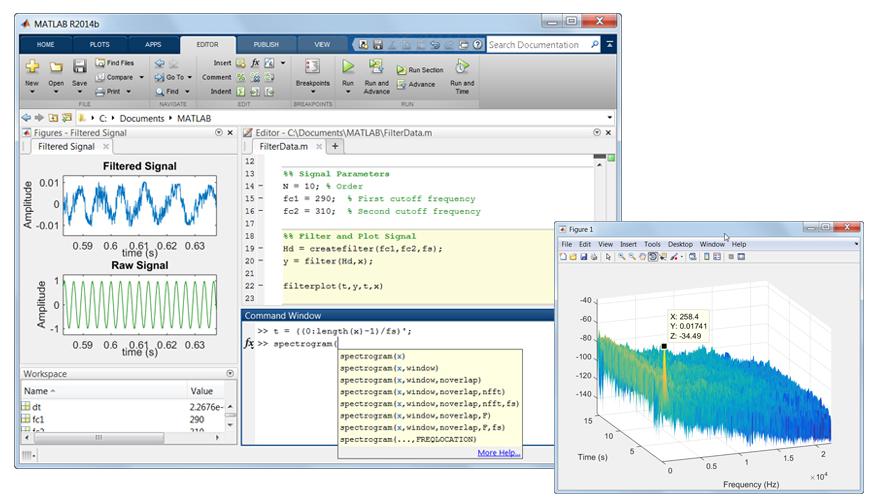
Task: Click the Open folder icon
Action: tap(56, 67)
